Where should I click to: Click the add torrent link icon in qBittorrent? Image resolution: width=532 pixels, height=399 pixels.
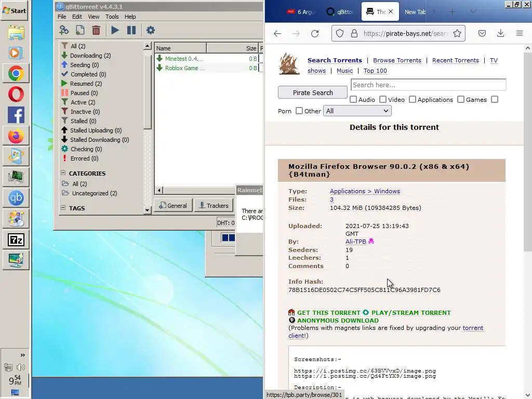64,30
